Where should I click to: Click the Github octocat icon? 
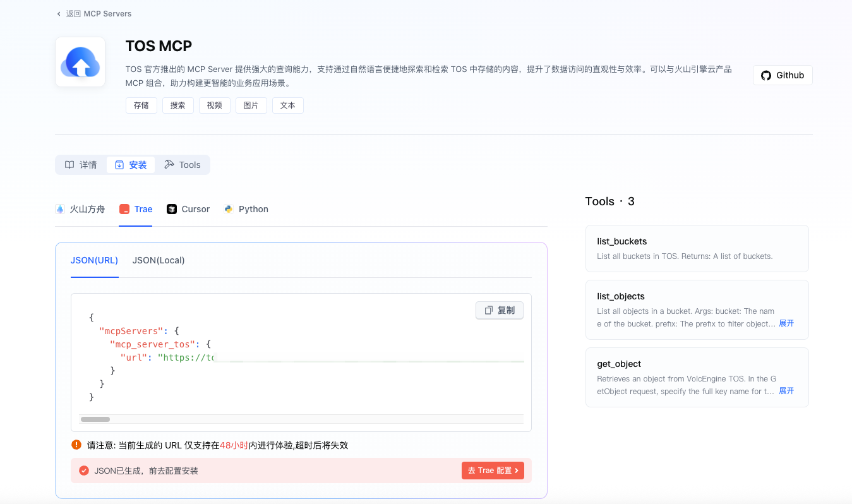click(x=766, y=75)
